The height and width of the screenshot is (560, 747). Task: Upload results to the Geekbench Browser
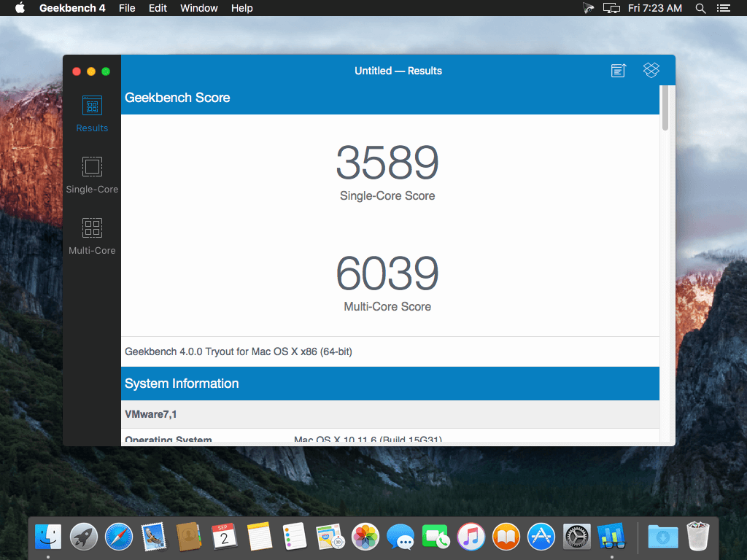pyautogui.click(x=618, y=70)
